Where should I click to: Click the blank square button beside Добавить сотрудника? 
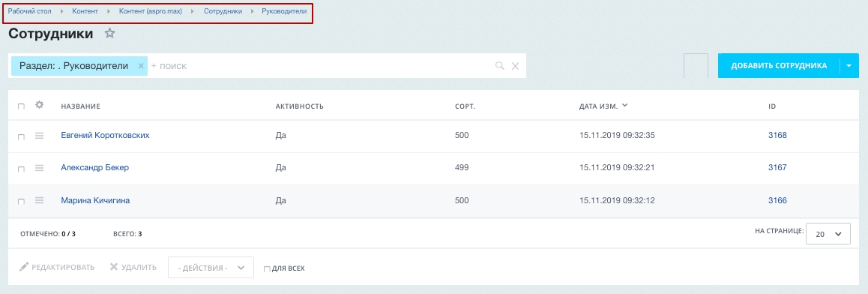coord(696,66)
